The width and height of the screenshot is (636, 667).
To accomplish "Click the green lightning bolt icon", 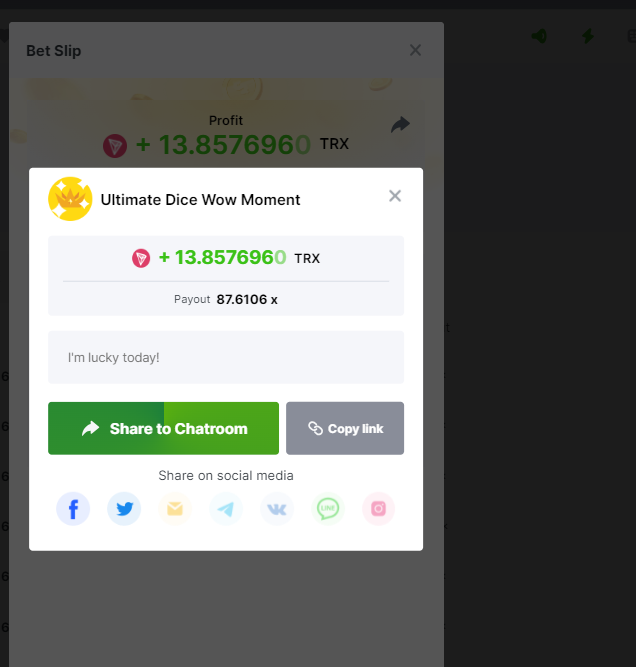I will pyautogui.click(x=588, y=36).
